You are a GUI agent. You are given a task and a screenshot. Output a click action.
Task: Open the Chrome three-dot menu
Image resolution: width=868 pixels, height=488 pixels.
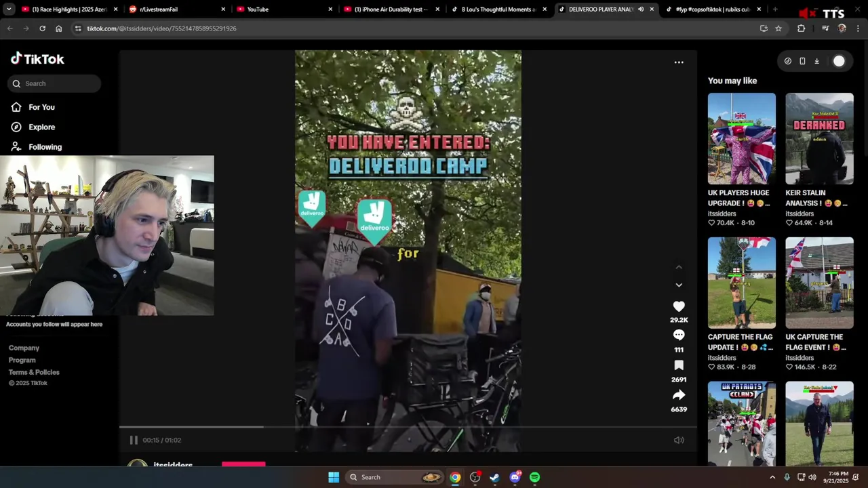[859, 28]
